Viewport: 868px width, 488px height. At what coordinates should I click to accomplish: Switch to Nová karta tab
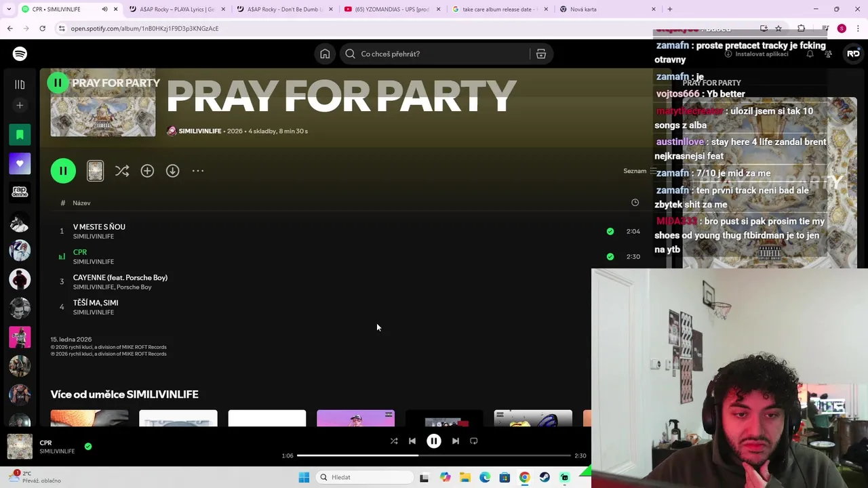tap(608, 9)
